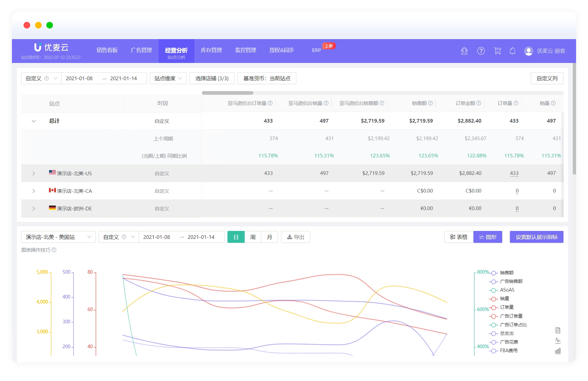Open the help question mark icon
Screen dimensions: 588x381
click(x=481, y=51)
